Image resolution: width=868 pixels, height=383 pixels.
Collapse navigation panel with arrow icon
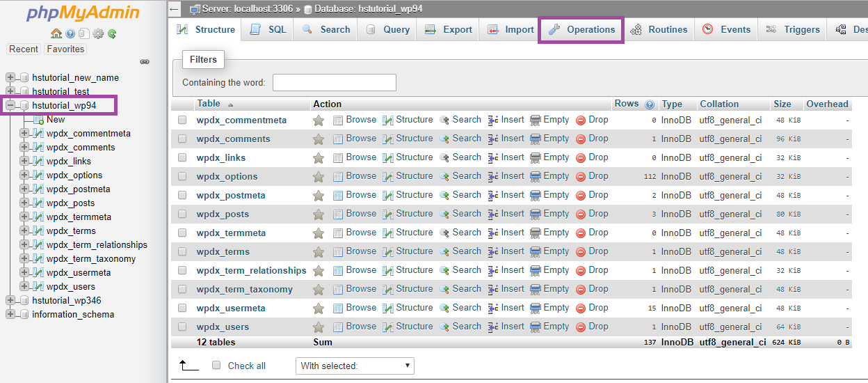point(175,9)
